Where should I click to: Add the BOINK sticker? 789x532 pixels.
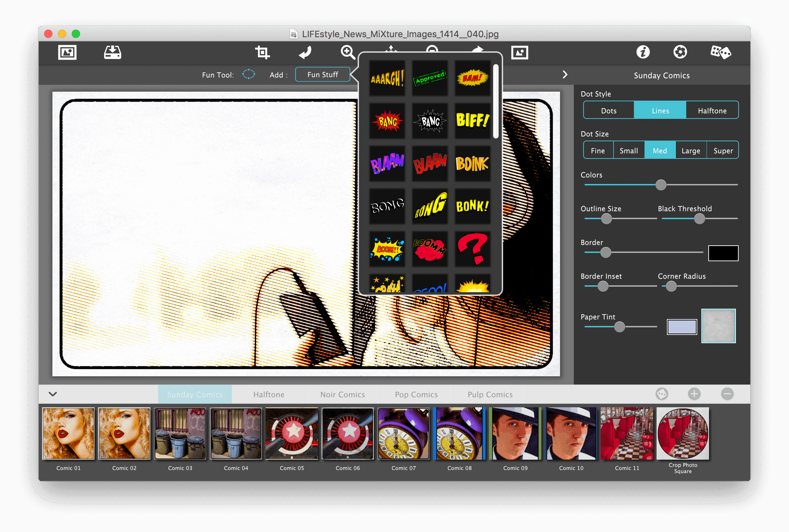(x=472, y=164)
